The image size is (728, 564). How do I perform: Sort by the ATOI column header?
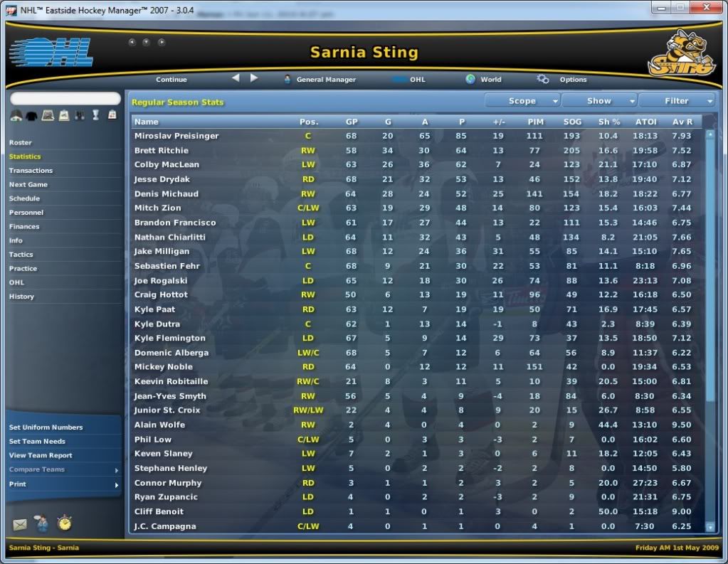coord(646,122)
